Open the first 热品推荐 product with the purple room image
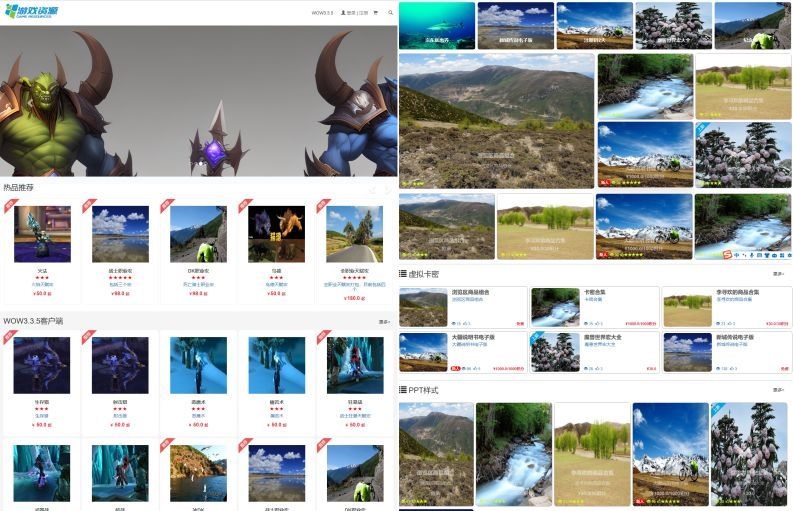The image size is (793, 511). [x=42, y=234]
